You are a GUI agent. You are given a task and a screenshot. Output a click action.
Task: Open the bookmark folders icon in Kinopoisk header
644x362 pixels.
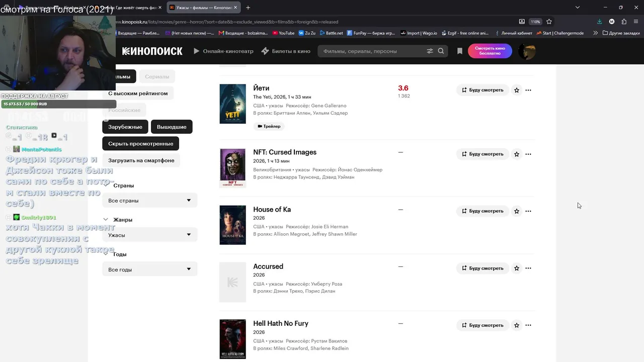point(459,51)
